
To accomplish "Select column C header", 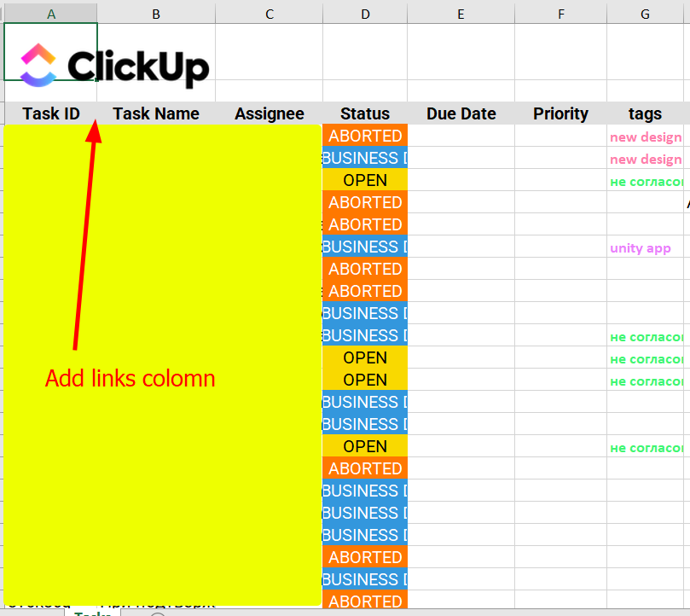I will click(269, 15).
